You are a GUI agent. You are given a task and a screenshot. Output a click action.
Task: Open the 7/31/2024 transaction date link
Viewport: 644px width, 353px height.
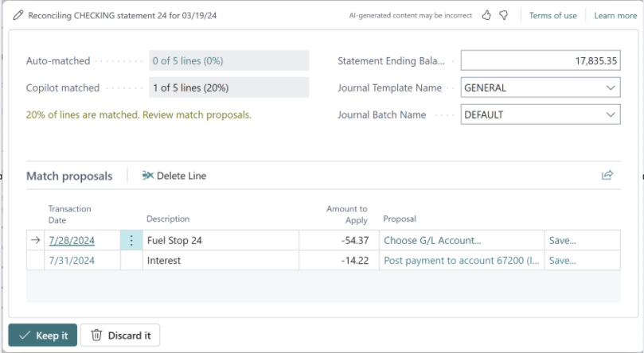(x=72, y=260)
